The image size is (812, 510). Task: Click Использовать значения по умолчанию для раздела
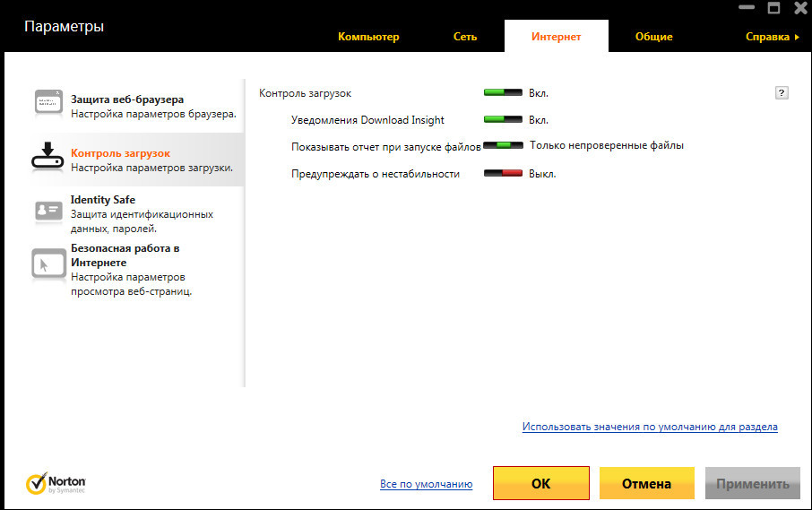(x=650, y=428)
